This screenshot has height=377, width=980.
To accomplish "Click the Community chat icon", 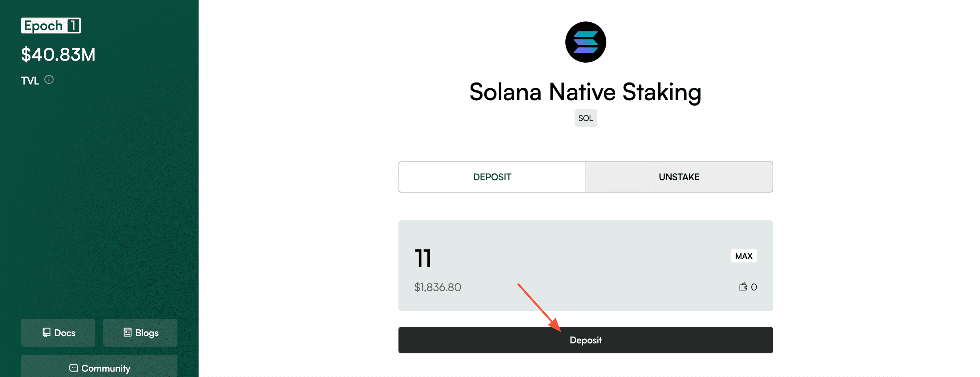I will [x=73, y=368].
